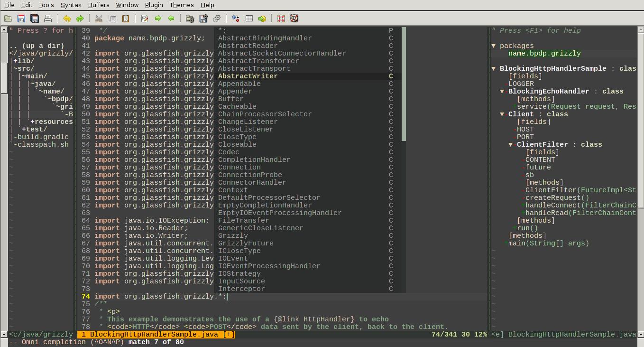Viewport: 644px width, 347px height.
Task: Run a Vim script with the gears icon
Action: (217, 19)
